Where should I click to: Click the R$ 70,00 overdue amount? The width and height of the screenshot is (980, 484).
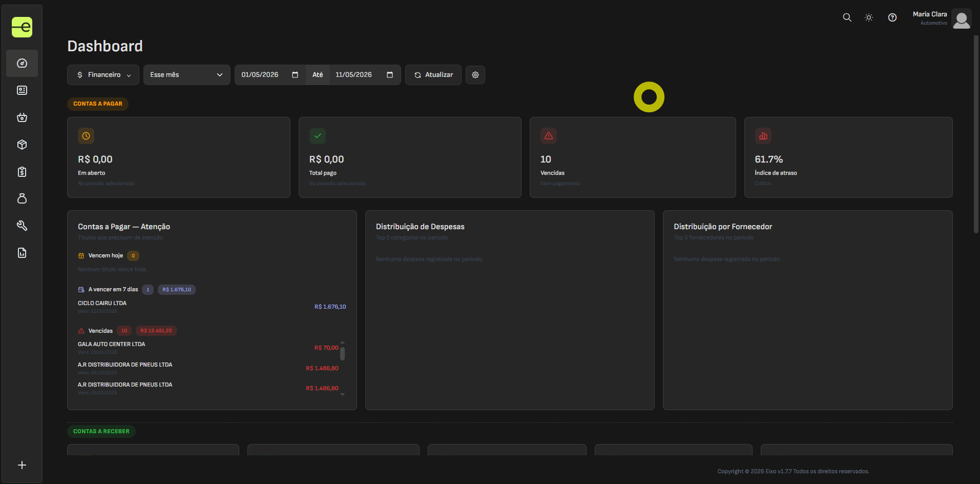[x=326, y=348]
